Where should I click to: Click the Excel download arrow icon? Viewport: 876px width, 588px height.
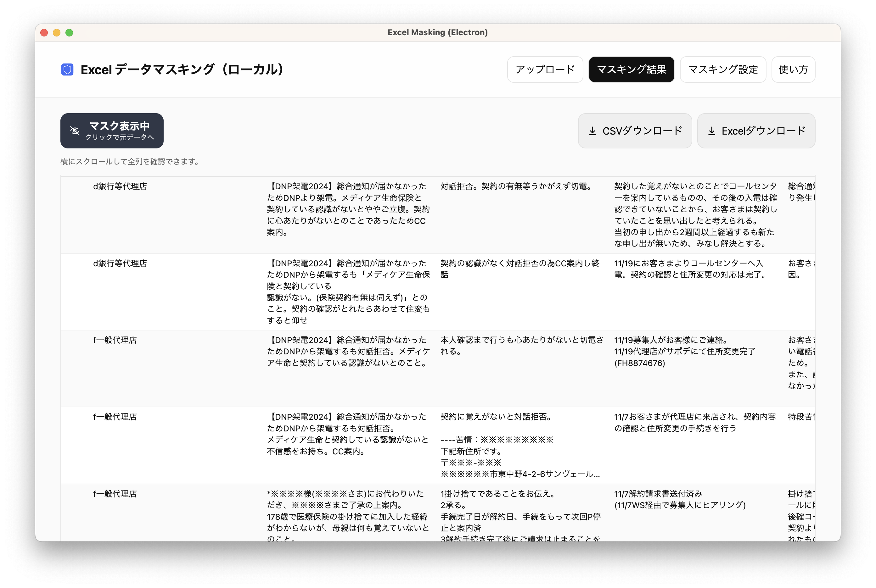coord(711,131)
